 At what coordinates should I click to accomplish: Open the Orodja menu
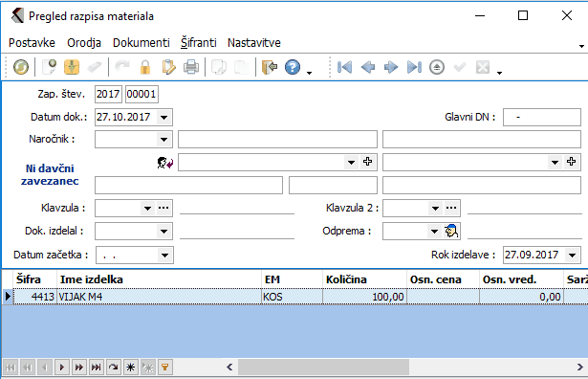84,43
